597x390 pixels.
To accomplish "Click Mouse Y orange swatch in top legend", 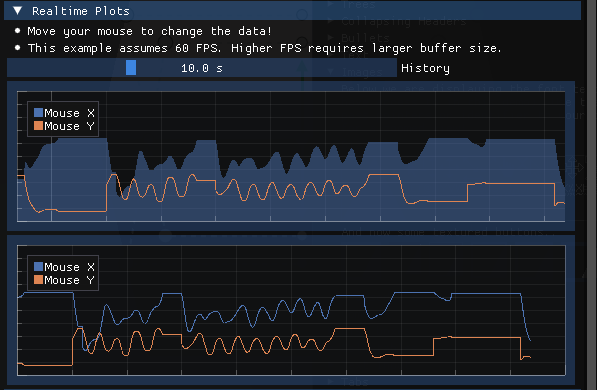I will tap(38, 126).
